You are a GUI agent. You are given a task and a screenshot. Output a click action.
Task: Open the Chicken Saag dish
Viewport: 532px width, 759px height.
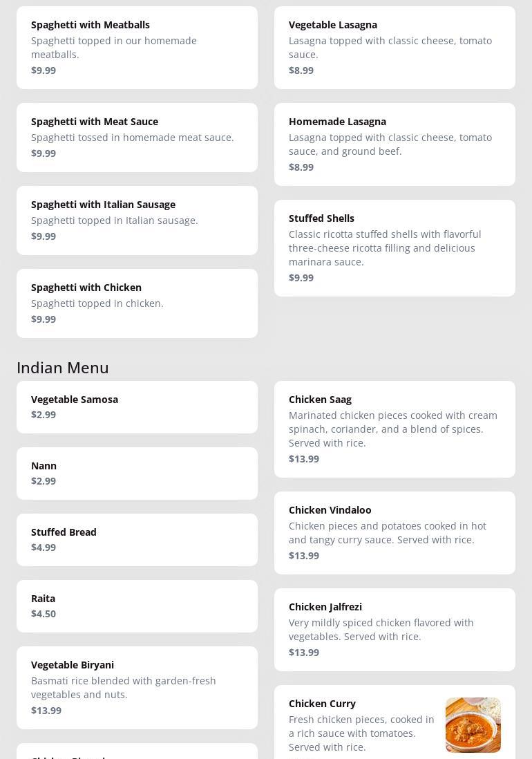[x=395, y=429]
